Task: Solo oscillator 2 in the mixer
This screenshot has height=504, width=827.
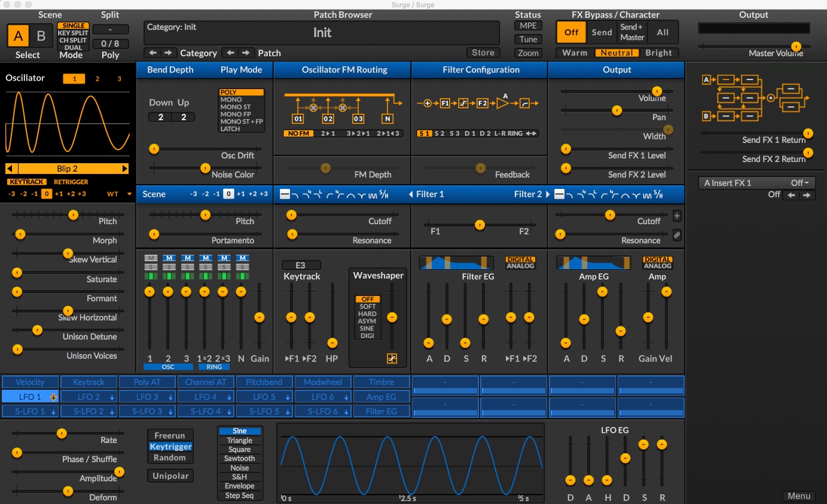Action: pyautogui.click(x=169, y=266)
